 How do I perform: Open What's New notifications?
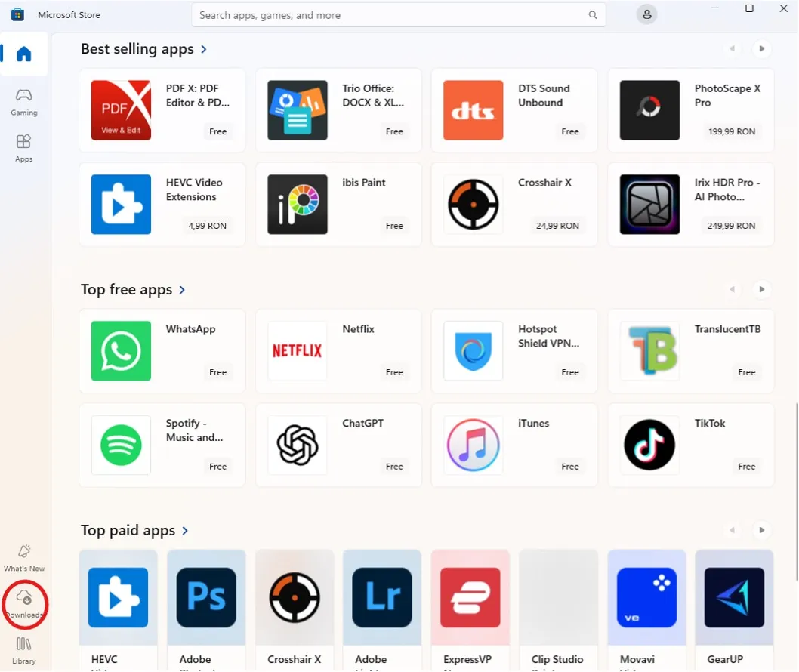click(24, 557)
